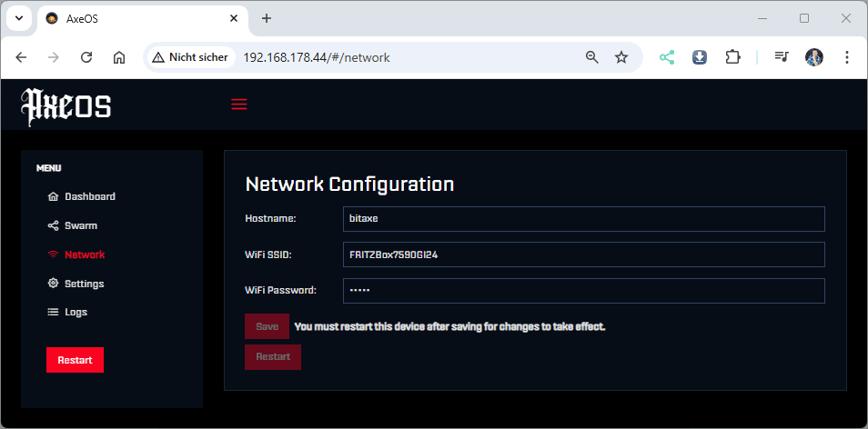This screenshot has width=868, height=429.
Task: Click the Network sidebar item
Action: point(84,254)
